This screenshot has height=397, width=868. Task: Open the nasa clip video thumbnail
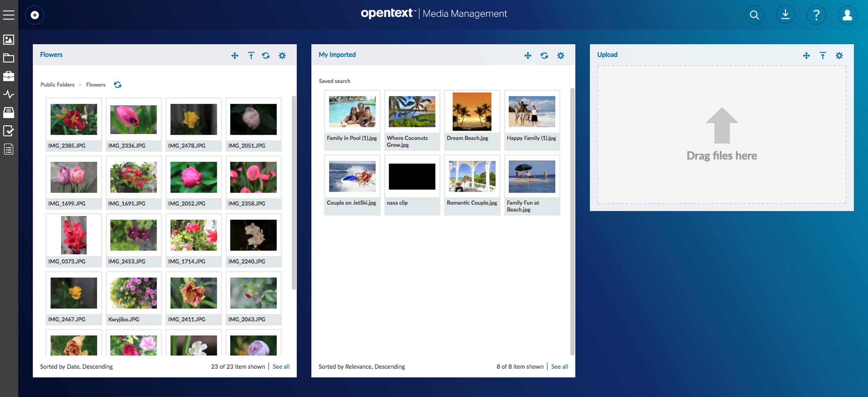412,176
